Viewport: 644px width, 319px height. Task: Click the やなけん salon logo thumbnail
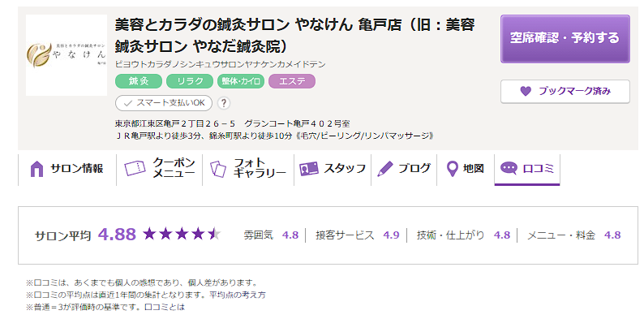click(x=67, y=55)
